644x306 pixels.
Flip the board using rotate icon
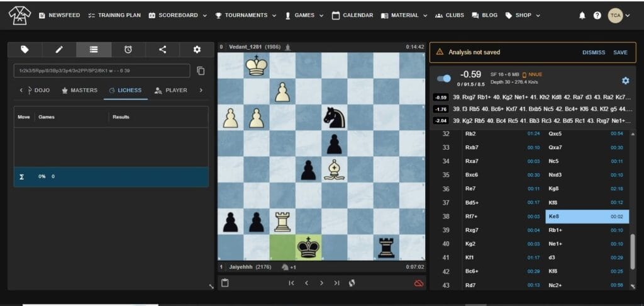pyautogui.click(x=352, y=283)
